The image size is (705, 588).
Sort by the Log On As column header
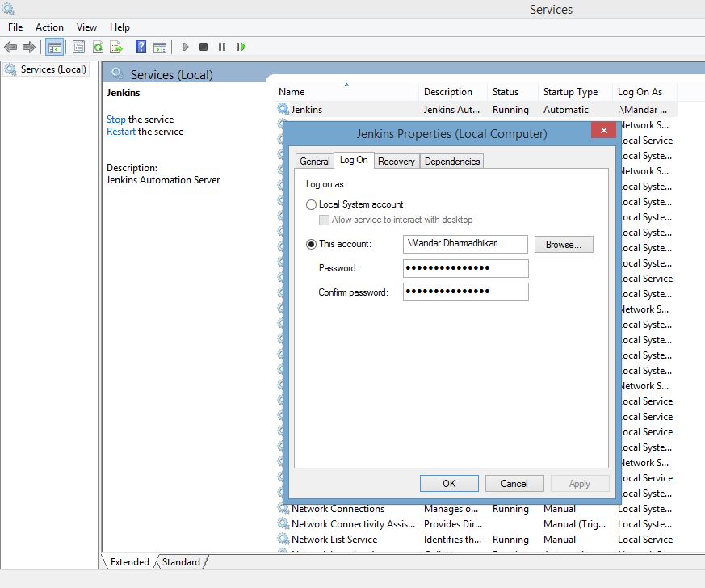pos(644,92)
